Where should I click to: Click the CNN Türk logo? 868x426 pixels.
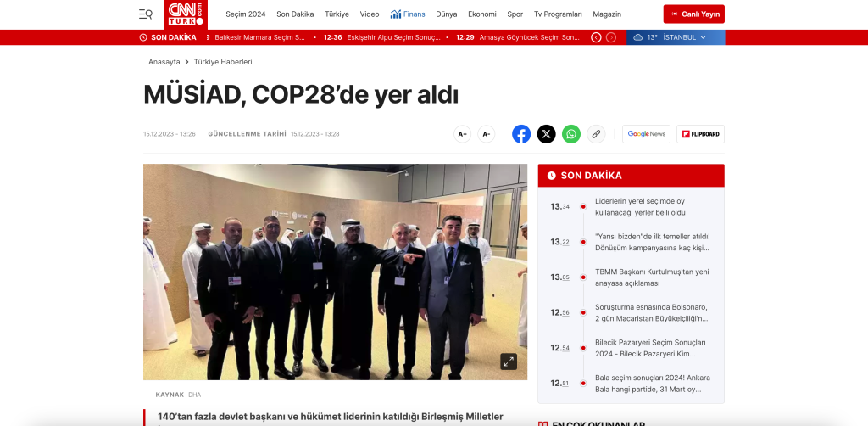[184, 14]
